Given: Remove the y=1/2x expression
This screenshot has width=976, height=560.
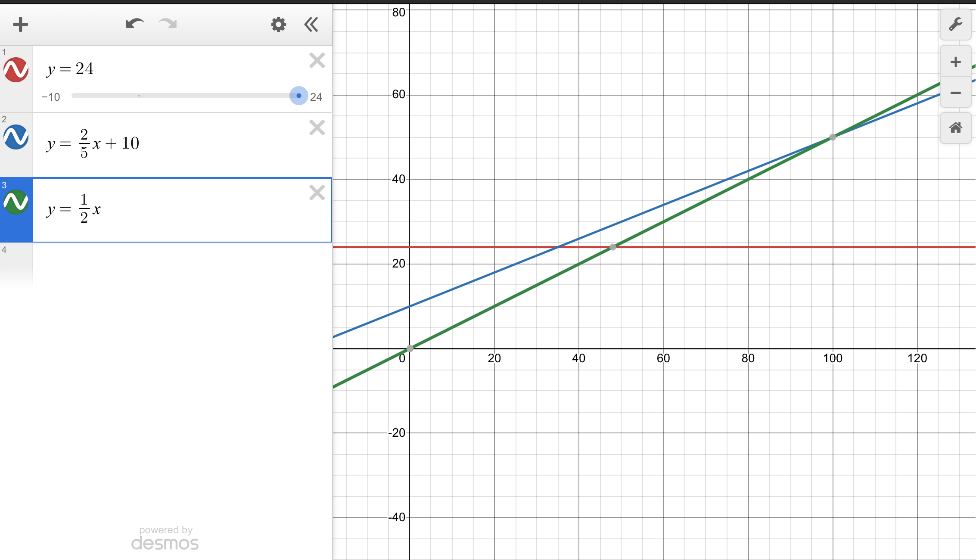Looking at the screenshot, I should coord(317,193).
